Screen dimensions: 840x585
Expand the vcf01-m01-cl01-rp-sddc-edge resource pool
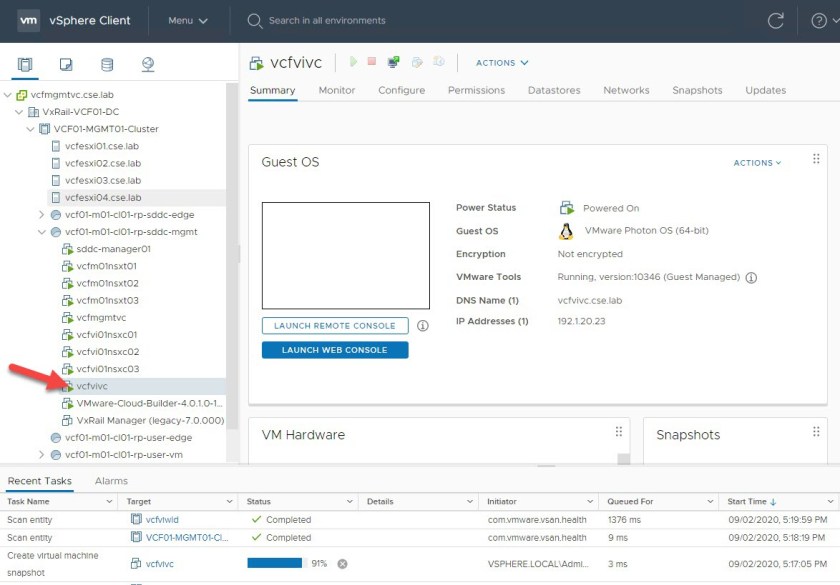42,215
